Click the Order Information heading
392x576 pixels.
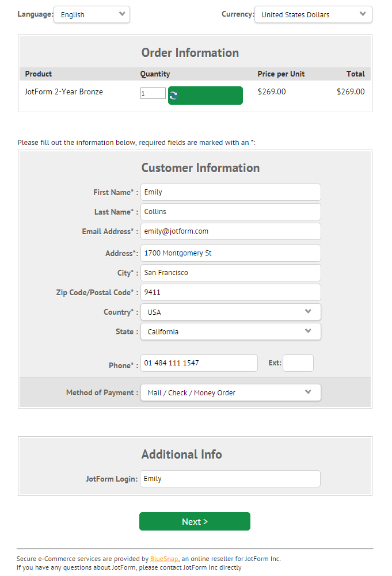click(x=190, y=53)
